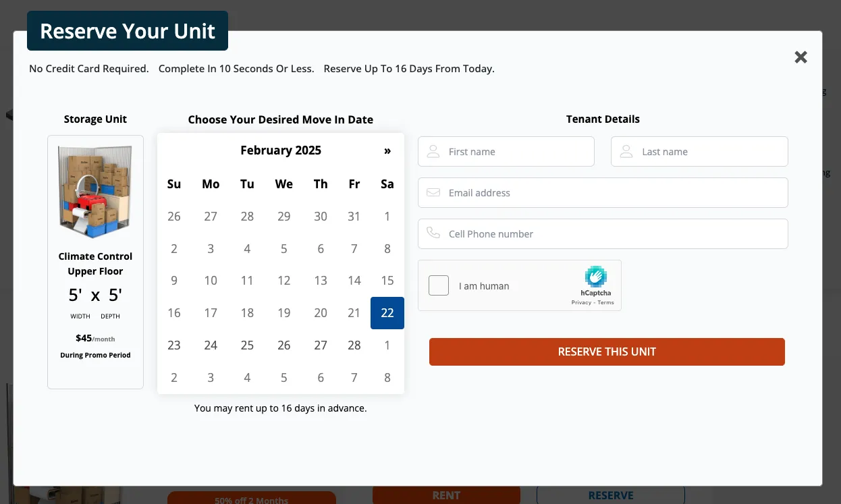Click the $45/month price text
The height and width of the screenshot is (504, 841).
pyautogui.click(x=95, y=339)
